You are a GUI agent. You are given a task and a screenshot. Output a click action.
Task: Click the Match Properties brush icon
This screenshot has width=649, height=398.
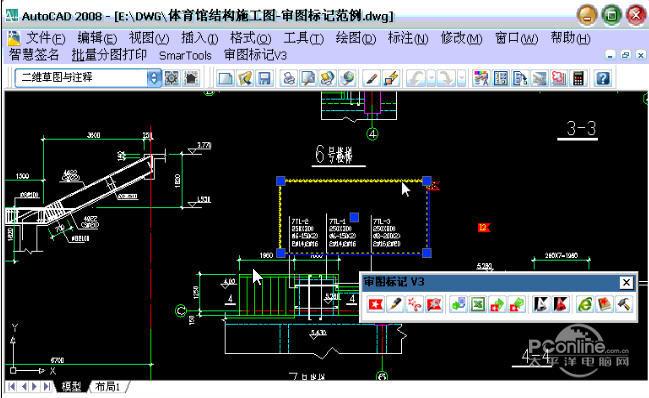coord(371,78)
